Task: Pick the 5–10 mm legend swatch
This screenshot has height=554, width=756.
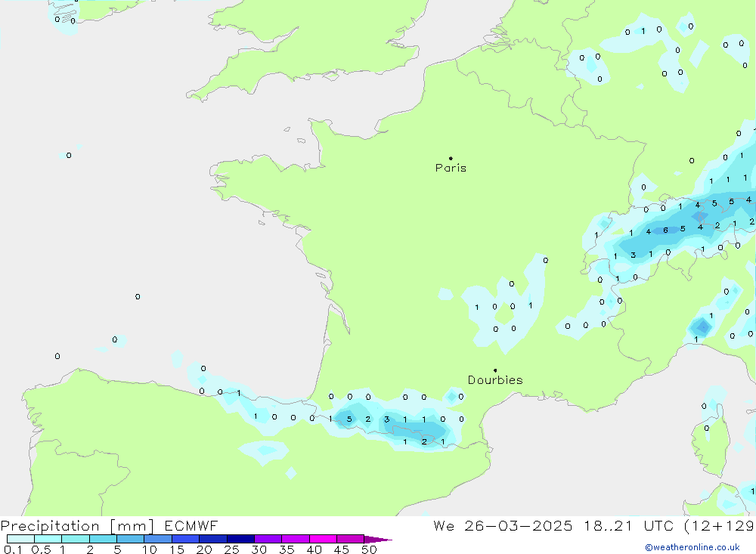Action: coord(131,539)
